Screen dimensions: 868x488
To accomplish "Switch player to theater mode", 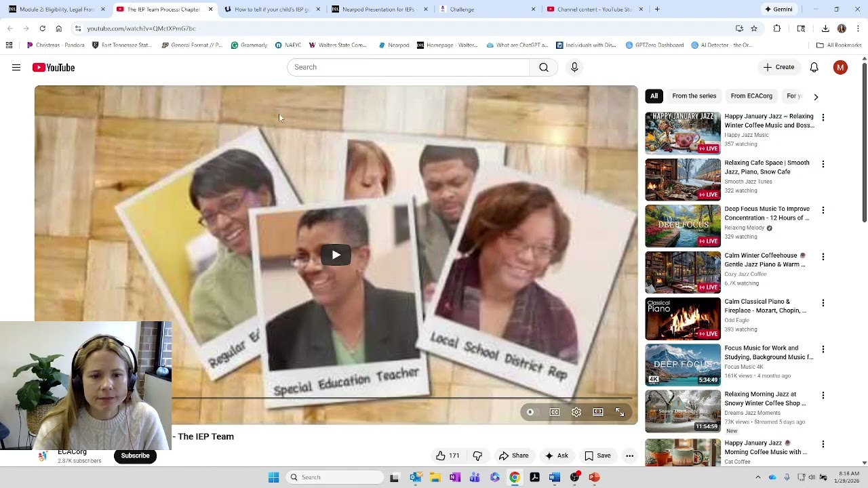I will (598, 412).
